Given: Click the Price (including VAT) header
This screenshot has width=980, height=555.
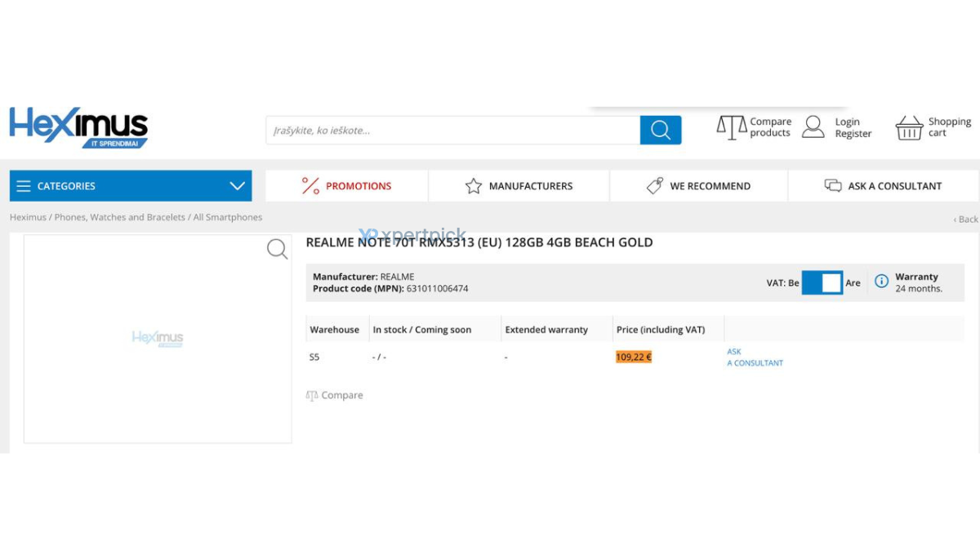Looking at the screenshot, I should (x=661, y=330).
